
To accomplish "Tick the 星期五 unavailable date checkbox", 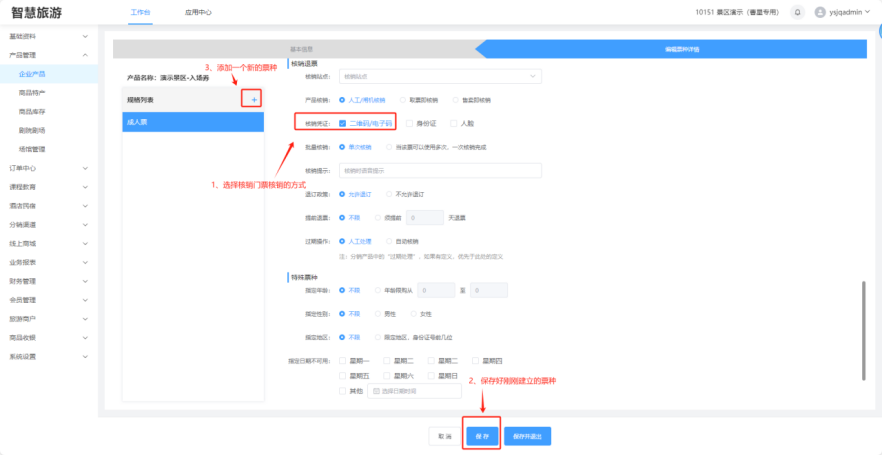I will click(344, 375).
